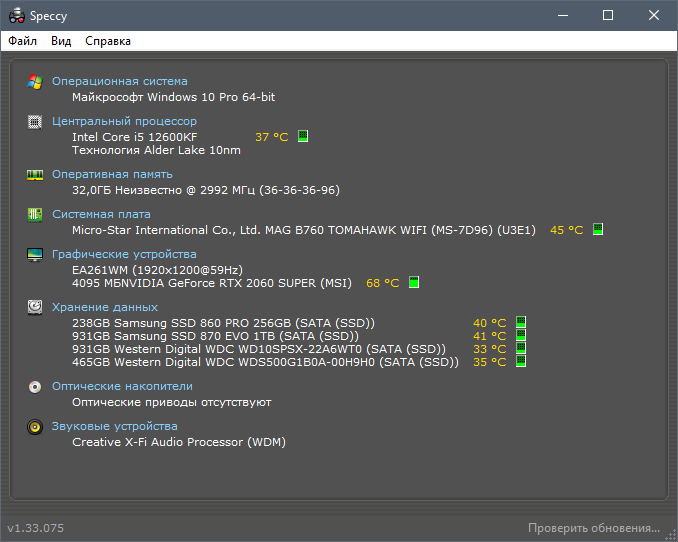Click the Windows logo icon beside Операционная система

click(35, 81)
